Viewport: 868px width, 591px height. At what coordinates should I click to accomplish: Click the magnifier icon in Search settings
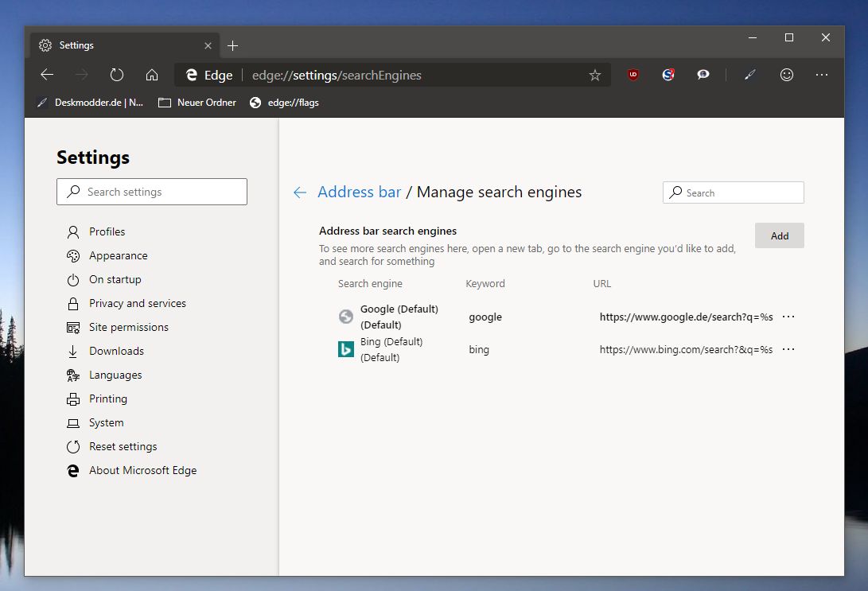(x=73, y=192)
